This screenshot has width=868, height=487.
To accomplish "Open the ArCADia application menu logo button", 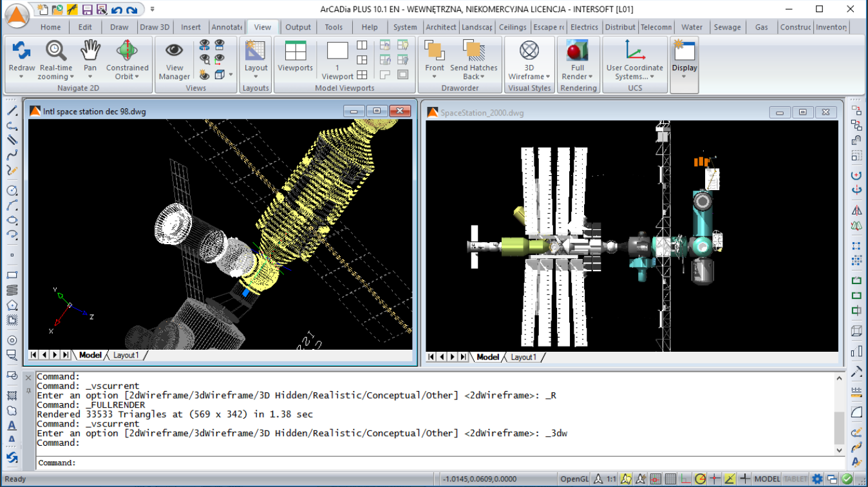I will pos(17,15).
